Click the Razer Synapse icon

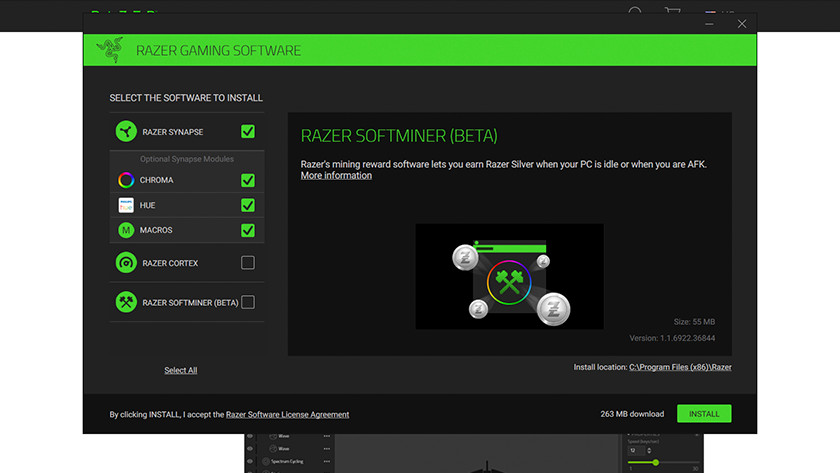click(126, 132)
